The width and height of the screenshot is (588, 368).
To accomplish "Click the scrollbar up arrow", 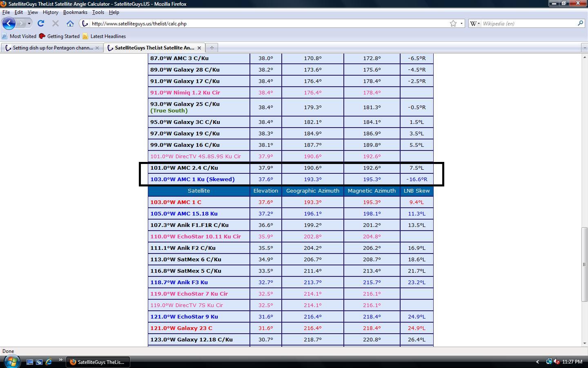I will tap(584, 57).
